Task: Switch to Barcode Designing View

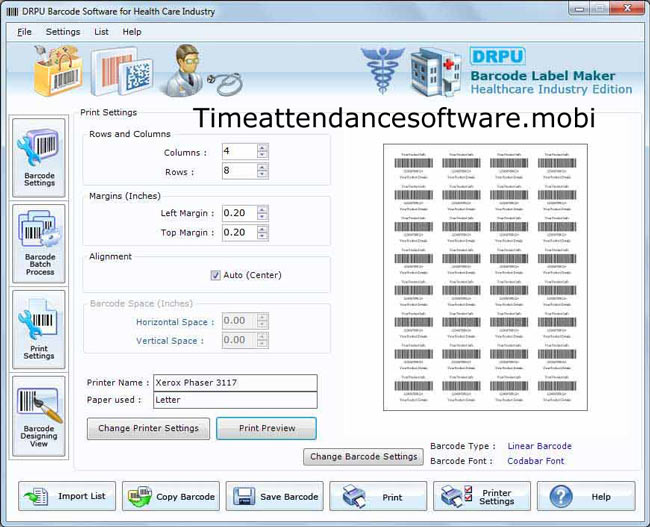Action: (x=39, y=416)
